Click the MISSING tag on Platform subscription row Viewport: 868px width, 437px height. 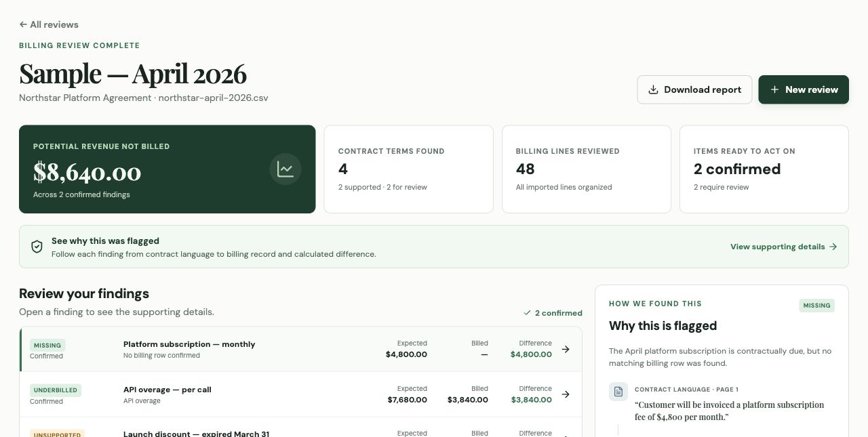(x=47, y=345)
